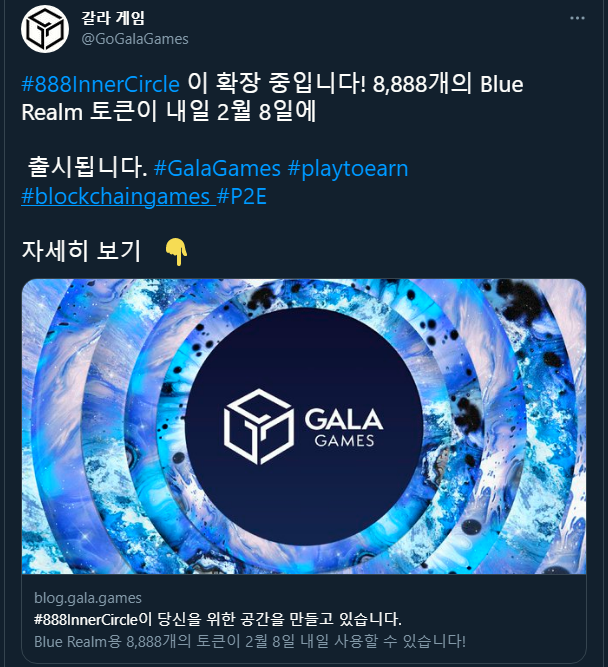Click card description about Blue Realm용 8,888개 토큰
The height and width of the screenshot is (667, 608).
250,641
